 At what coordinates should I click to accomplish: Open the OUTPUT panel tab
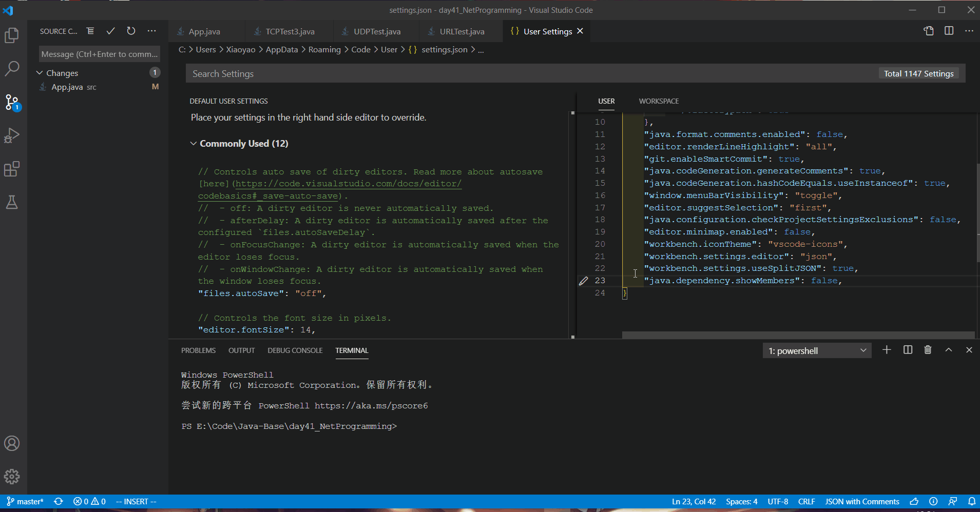(241, 350)
